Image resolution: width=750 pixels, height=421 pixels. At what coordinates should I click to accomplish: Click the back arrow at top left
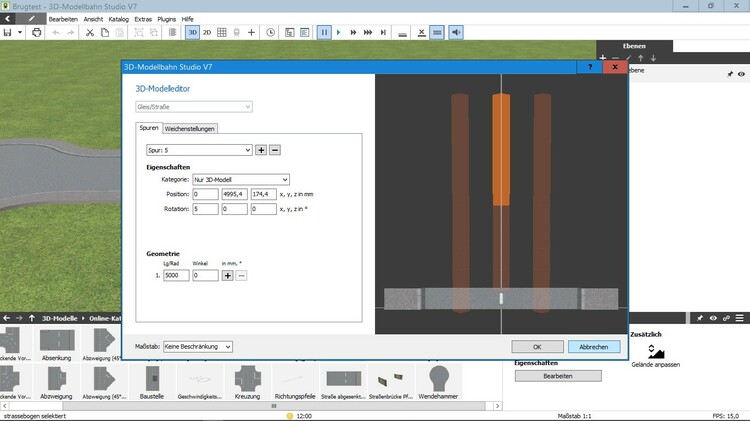tap(8, 19)
